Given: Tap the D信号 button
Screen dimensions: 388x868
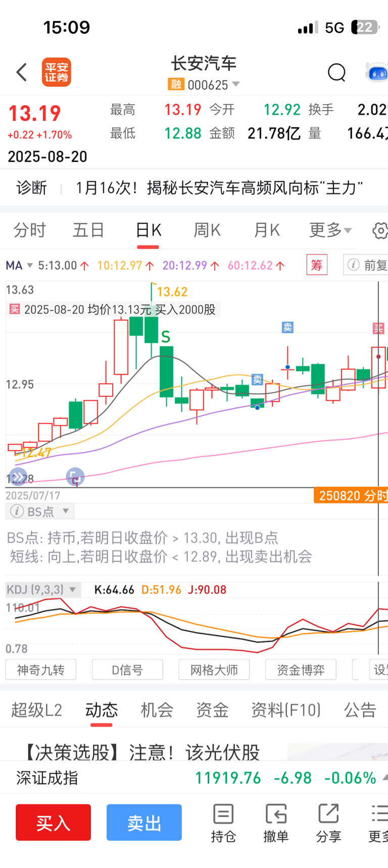Looking at the screenshot, I should [127, 670].
